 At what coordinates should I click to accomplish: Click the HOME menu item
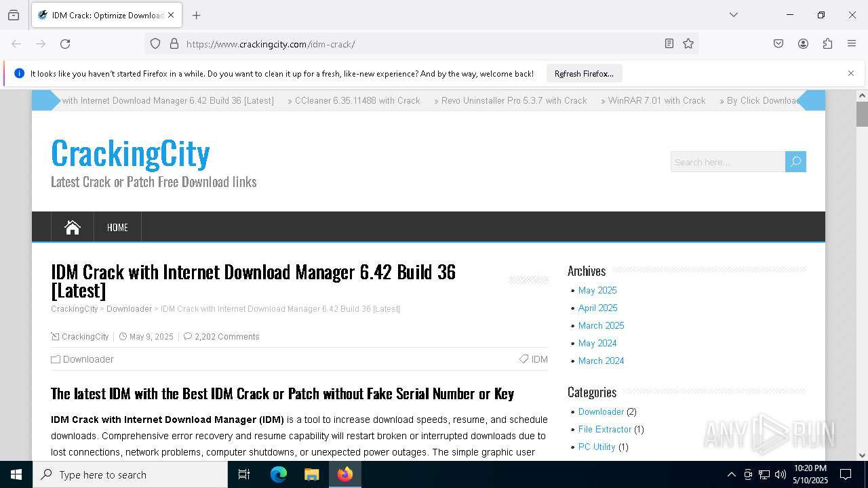[x=117, y=227]
